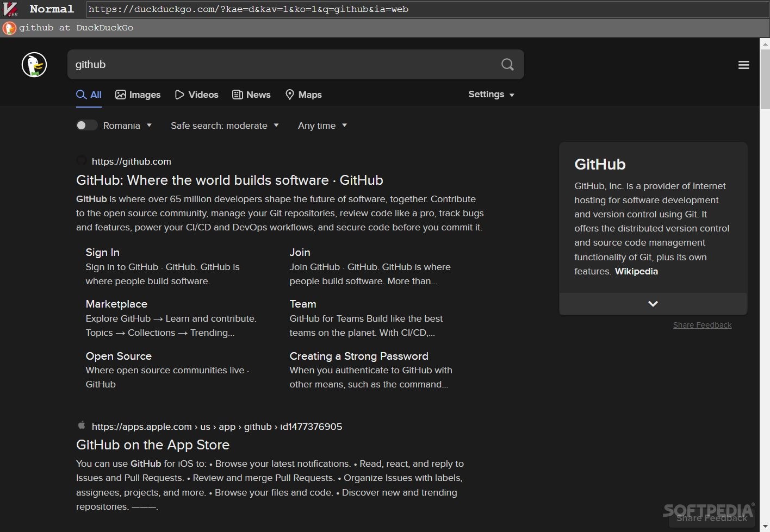Viewport: 770px width, 532px height.
Task: Click the GitHub heading in info panel
Action: pyautogui.click(x=600, y=164)
